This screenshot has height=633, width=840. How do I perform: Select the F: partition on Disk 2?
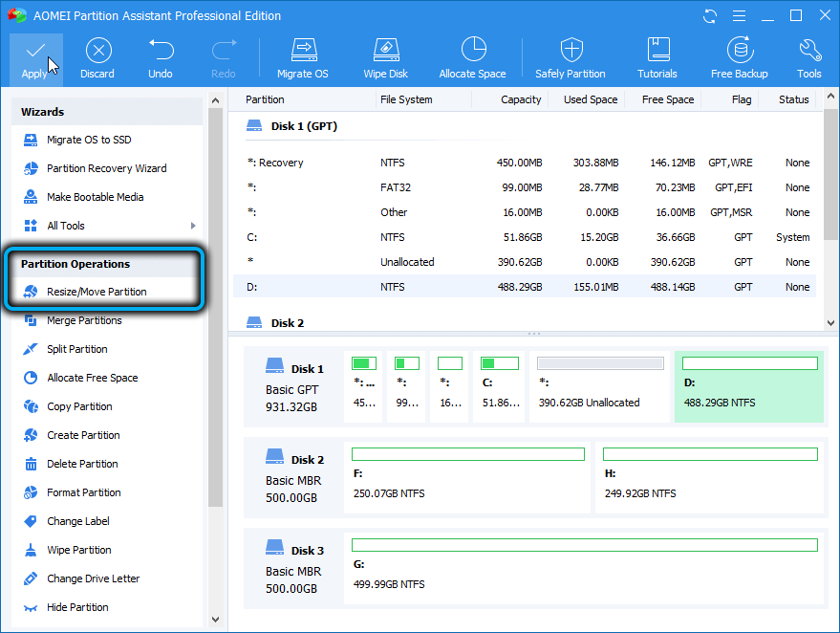[x=467, y=478]
